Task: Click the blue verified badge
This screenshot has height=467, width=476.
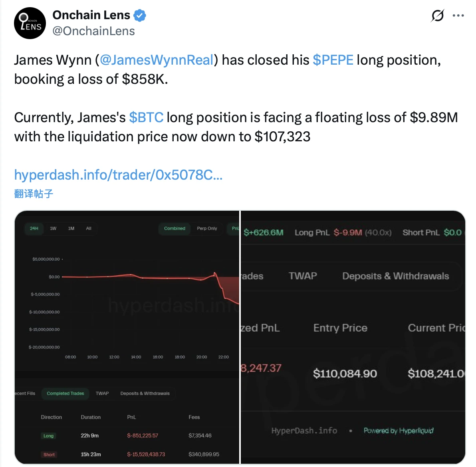Action: [139, 16]
